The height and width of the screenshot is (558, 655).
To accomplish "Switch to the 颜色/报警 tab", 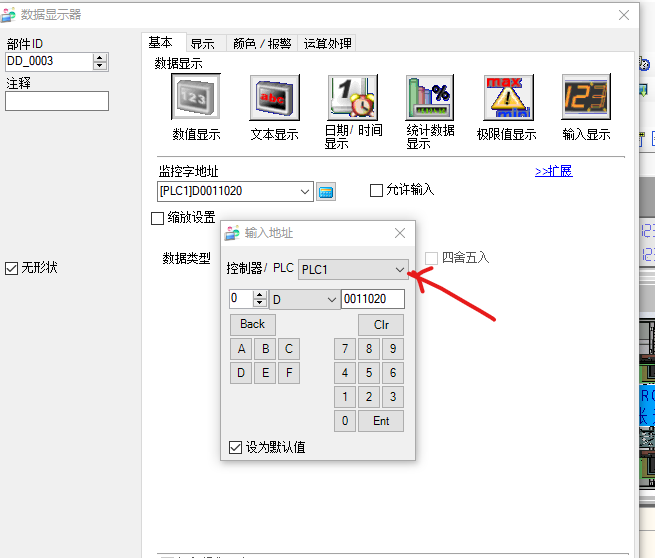I will [x=262, y=43].
